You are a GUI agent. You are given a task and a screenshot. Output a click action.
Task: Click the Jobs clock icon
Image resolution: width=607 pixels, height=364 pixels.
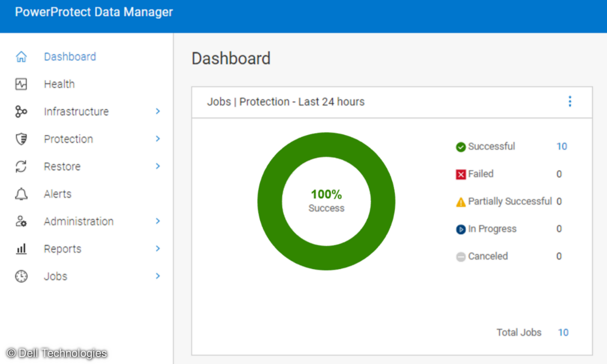21,276
